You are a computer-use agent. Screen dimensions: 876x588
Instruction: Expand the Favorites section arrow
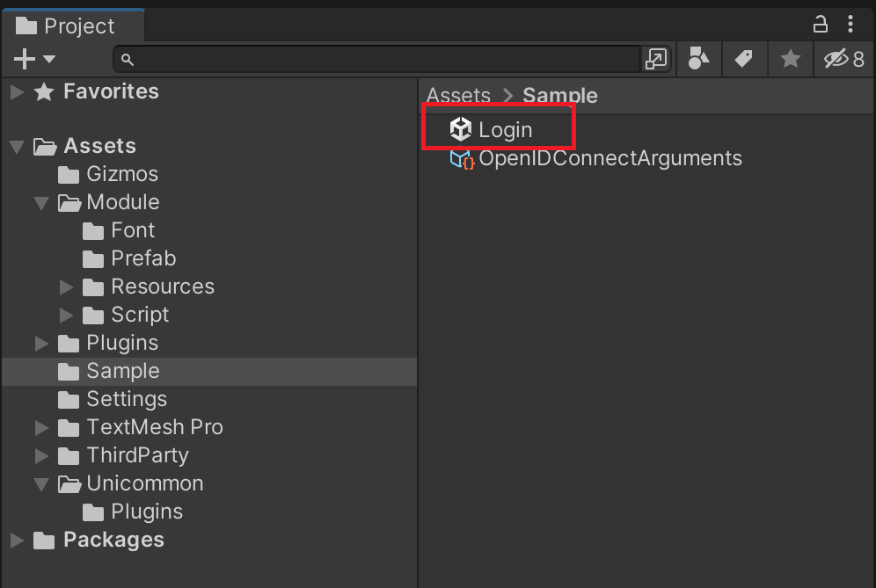pos(17,92)
